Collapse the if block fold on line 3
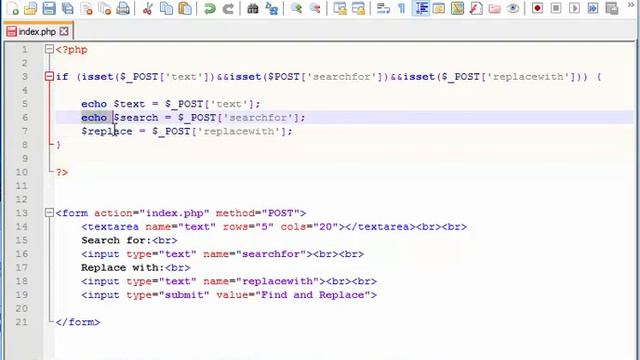Screen dimensions: 640x360 tap(49, 76)
